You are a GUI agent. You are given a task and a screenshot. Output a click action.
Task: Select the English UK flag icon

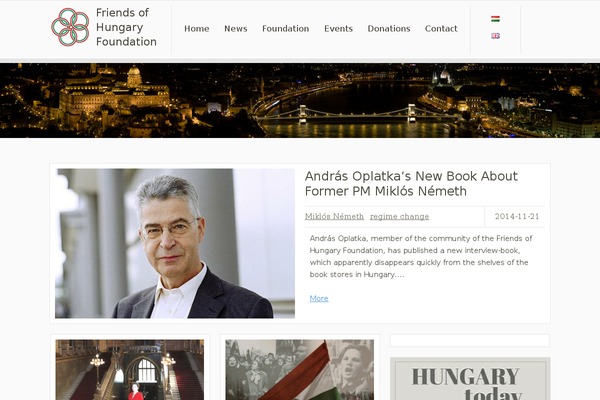tap(495, 36)
